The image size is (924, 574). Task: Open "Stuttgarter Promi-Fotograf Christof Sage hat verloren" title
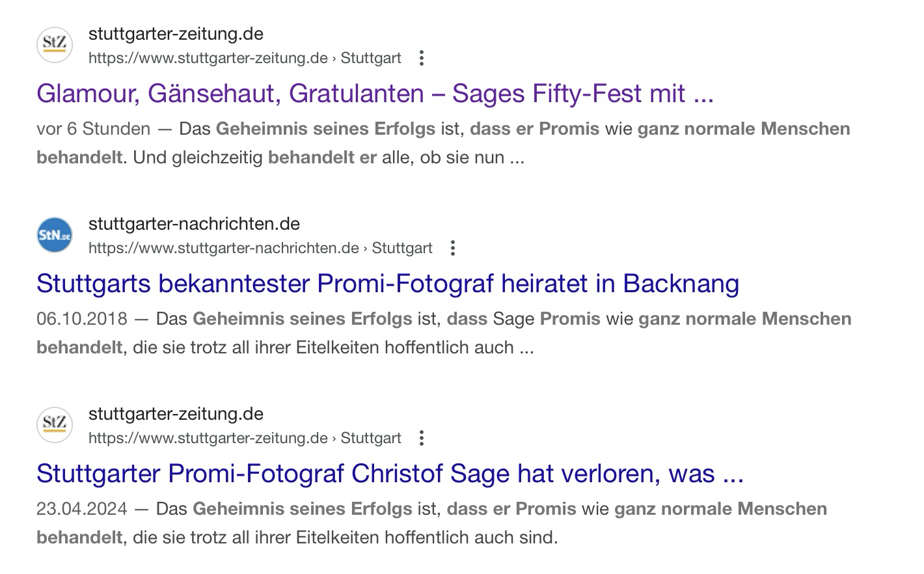pyautogui.click(x=389, y=474)
